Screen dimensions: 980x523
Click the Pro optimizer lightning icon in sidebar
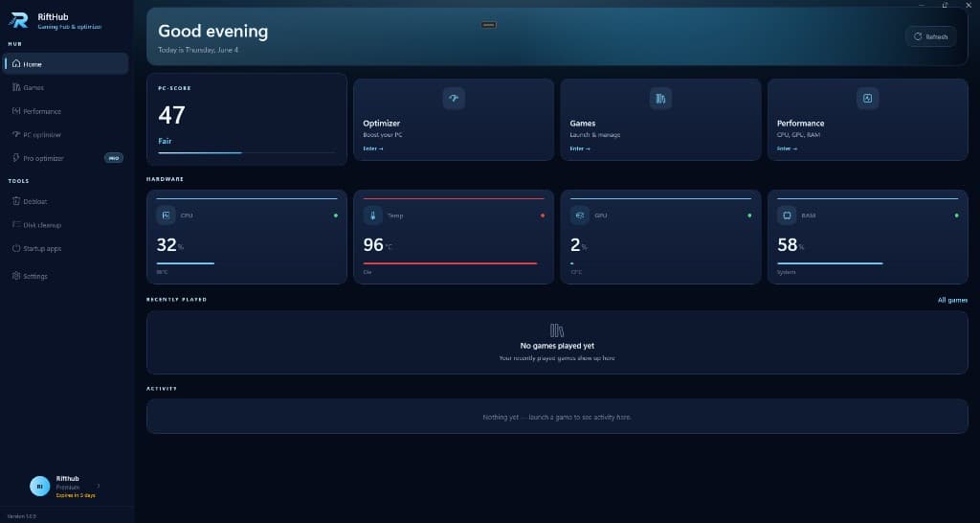point(16,158)
